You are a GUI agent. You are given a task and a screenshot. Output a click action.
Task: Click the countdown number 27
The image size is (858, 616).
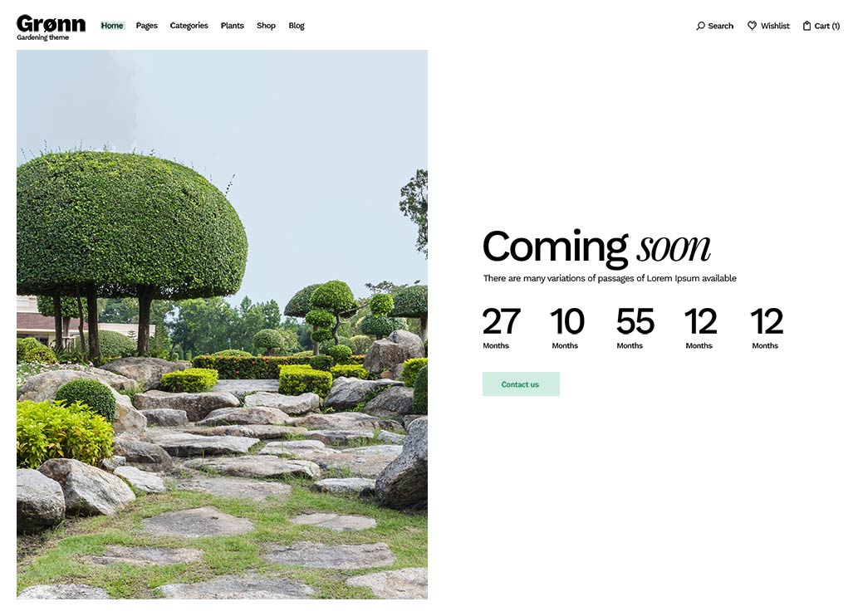pos(501,321)
